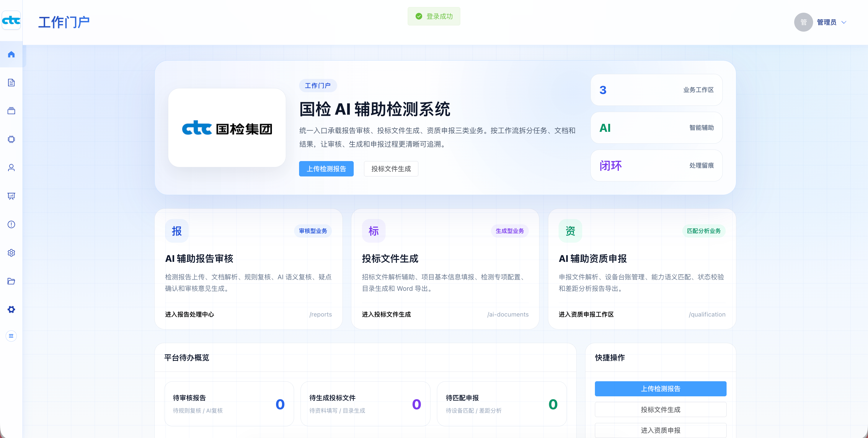This screenshot has height=438, width=868.
Task: Click the 报 icon on the report review card
Action: 177,231
